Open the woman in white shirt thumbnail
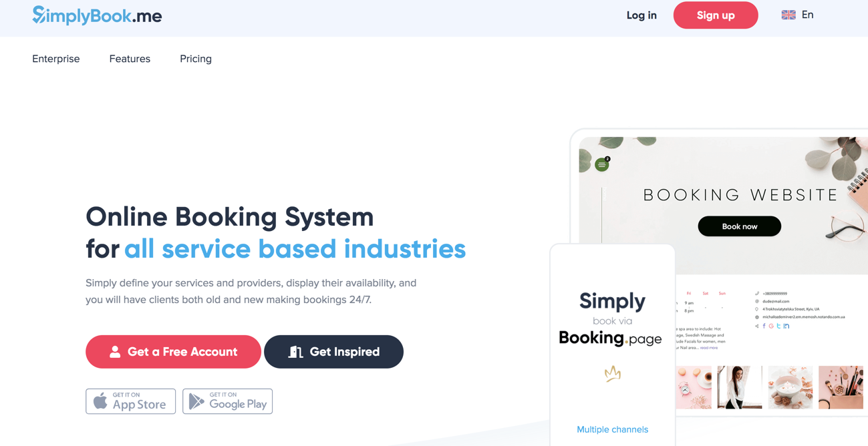Image resolution: width=868 pixels, height=446 pixels. click(740, 387)
